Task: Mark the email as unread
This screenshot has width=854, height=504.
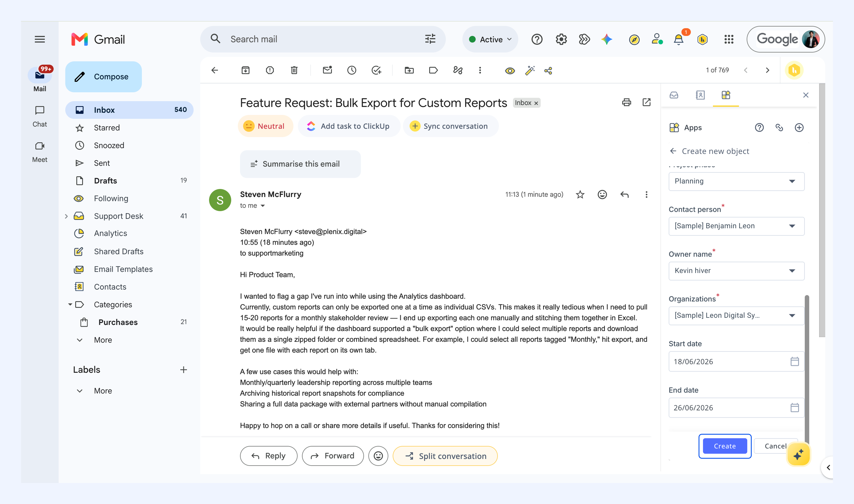Action: (327, 70)
